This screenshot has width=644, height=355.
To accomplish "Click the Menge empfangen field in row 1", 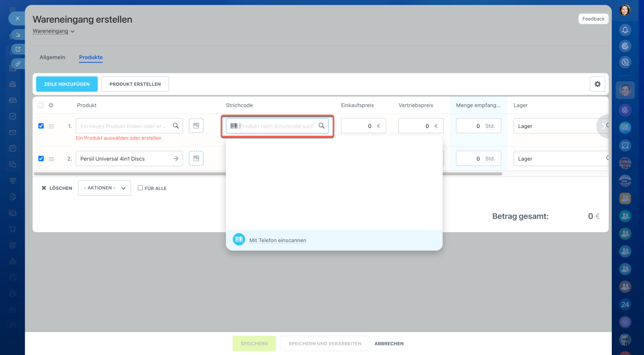I will tap(478, 126).
